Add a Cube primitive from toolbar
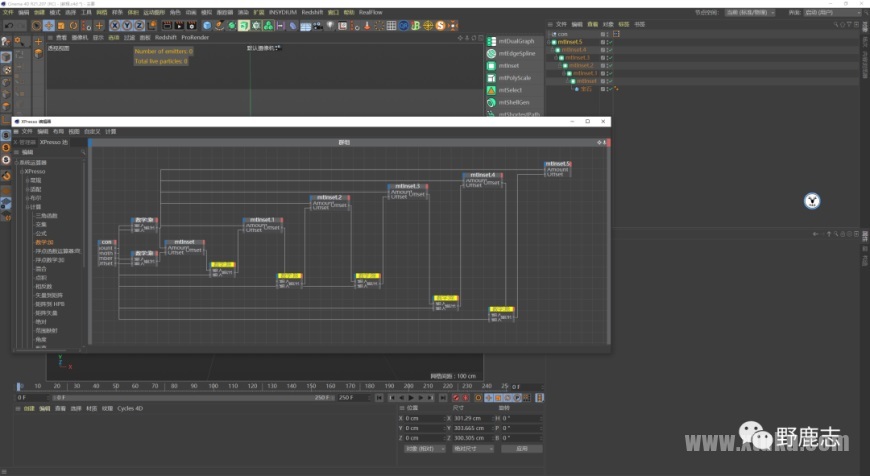This screenshot has height=476, width=870. pyautogui.click(x=207, y=26)
